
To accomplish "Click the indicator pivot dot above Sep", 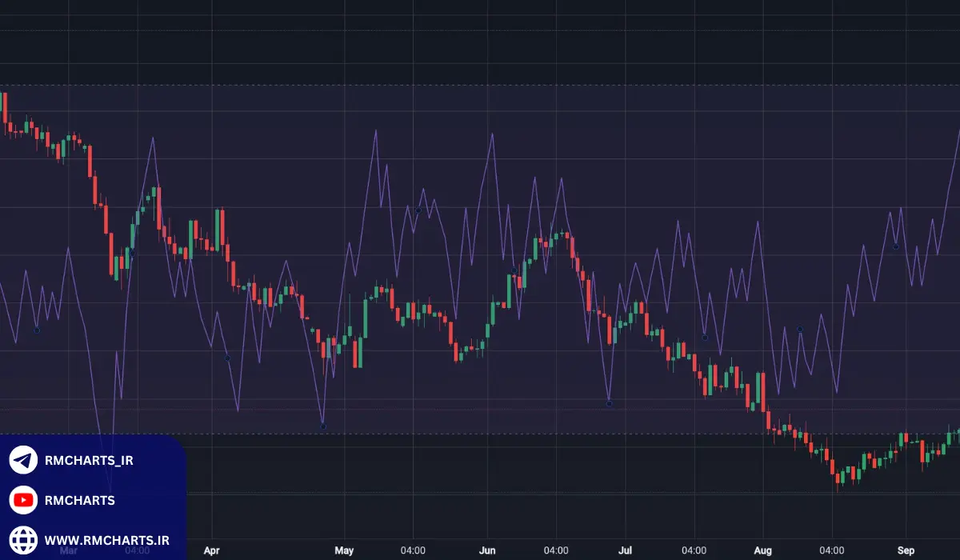I will click(x=895, y=246).
